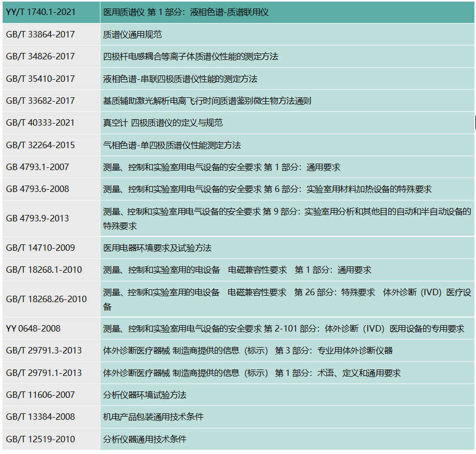Click standard number GB/T 34826-2017
The image size is (476, 454).
click(41, 57)
